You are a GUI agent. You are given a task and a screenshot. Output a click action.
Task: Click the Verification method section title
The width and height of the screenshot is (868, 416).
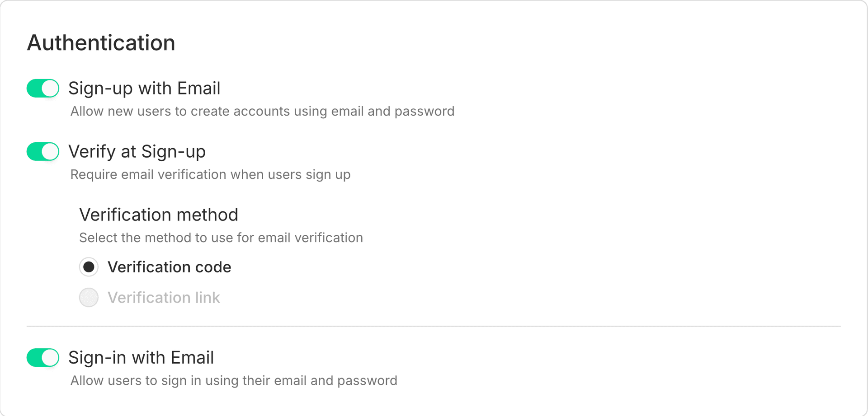[159, 215]
